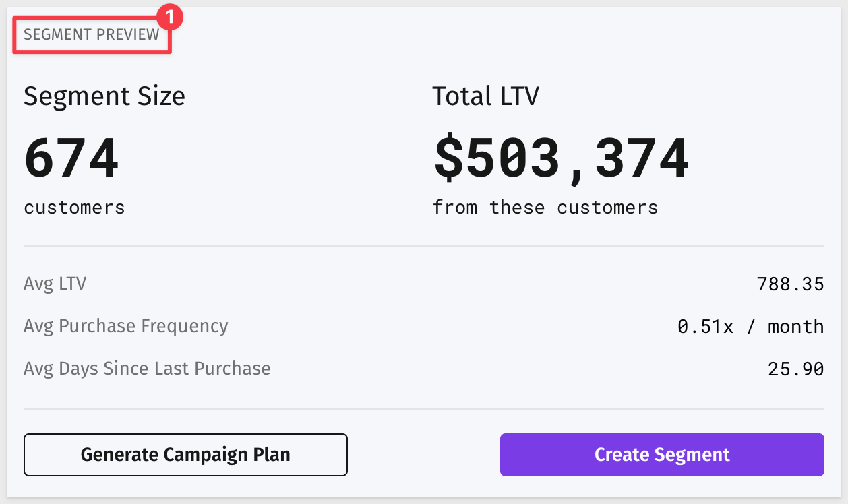The height and width of the screenshot is (504, 848).
Task: Click the 'from these customers' caption
Action: click(545, 207)
